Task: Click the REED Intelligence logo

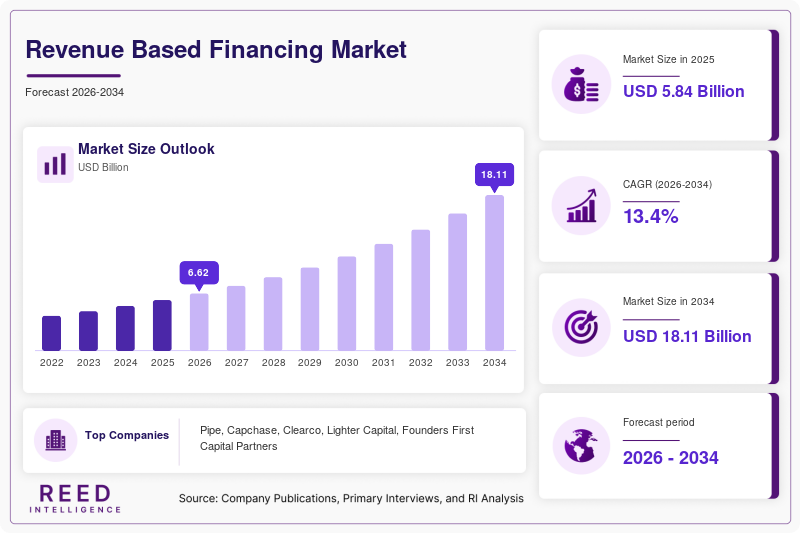Action: [75, 499]
